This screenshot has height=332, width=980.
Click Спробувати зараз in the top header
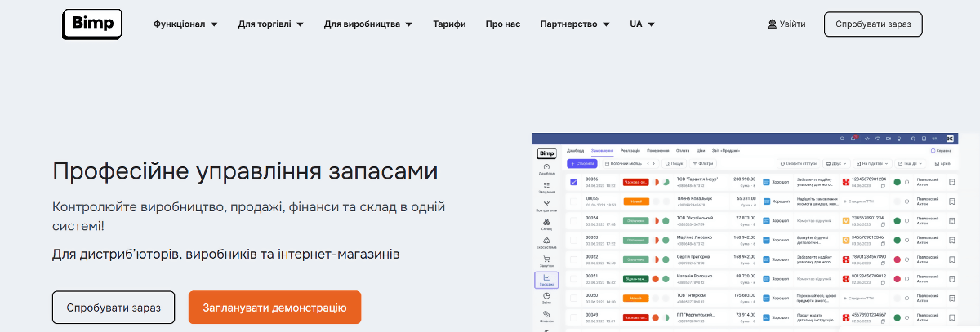pyautogui.click(x=873, y=24)
